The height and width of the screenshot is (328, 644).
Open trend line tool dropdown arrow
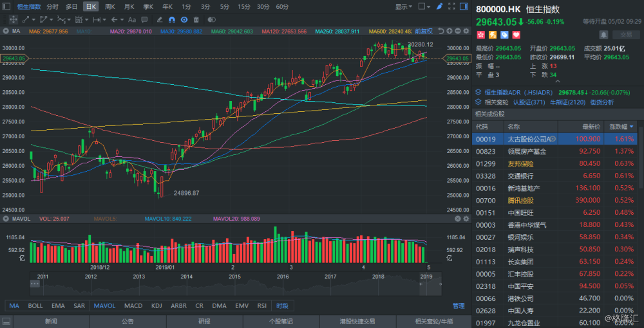(x=33, y=19)
